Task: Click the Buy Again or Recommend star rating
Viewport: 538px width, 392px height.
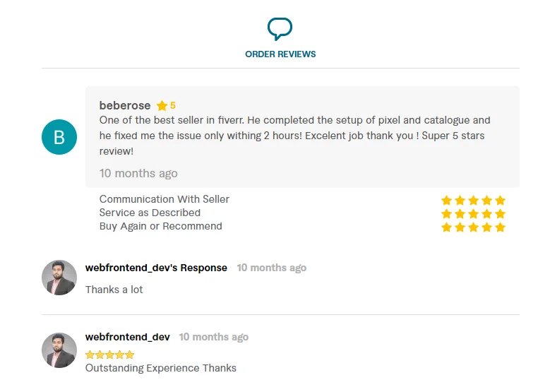Action: [473, 227]
